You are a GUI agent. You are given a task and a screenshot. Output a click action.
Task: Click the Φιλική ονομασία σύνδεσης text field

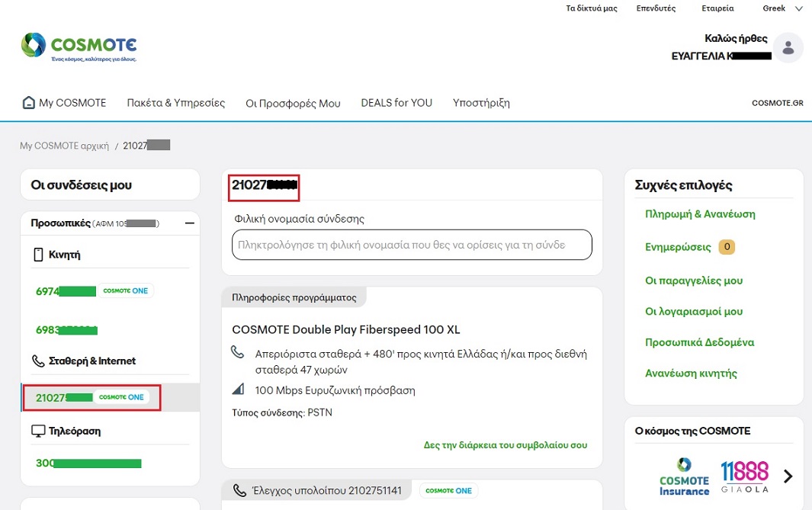click(412, 245)
